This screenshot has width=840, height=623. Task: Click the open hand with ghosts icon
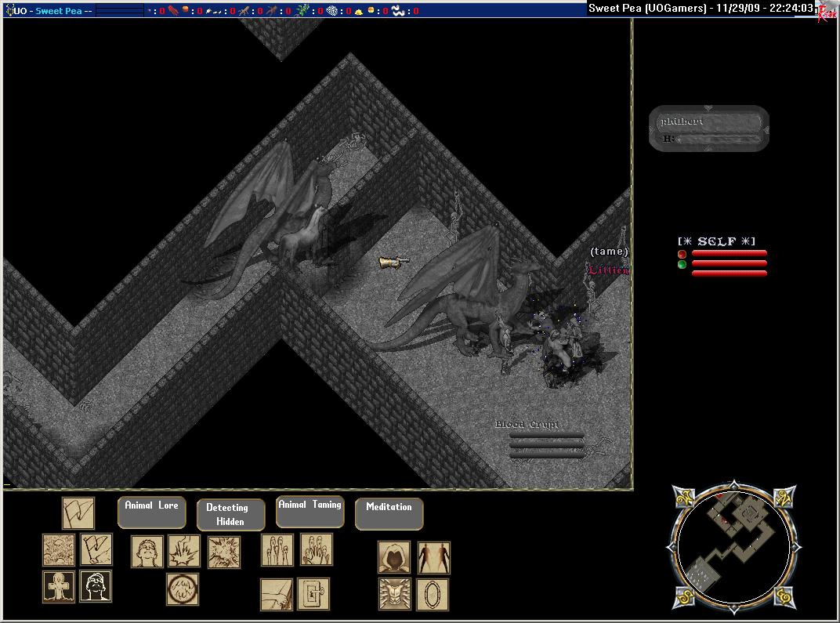click(316, 549)
